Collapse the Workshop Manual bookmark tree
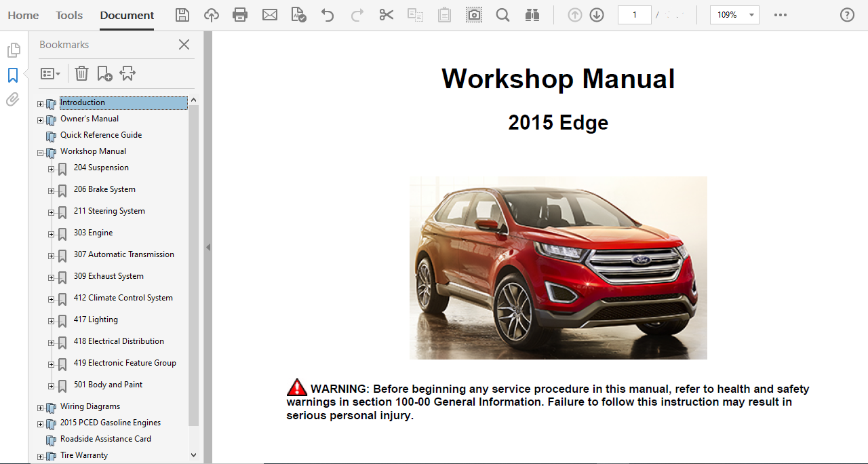 point(40,153)
